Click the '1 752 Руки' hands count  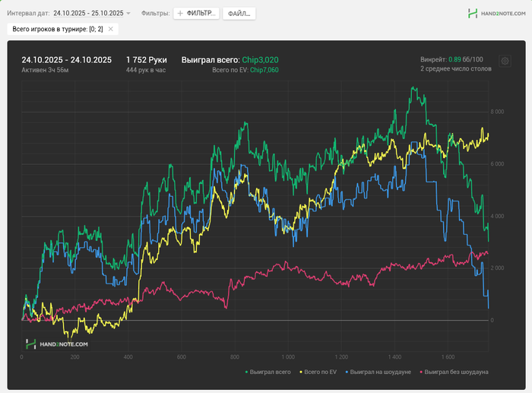point(146,60)
